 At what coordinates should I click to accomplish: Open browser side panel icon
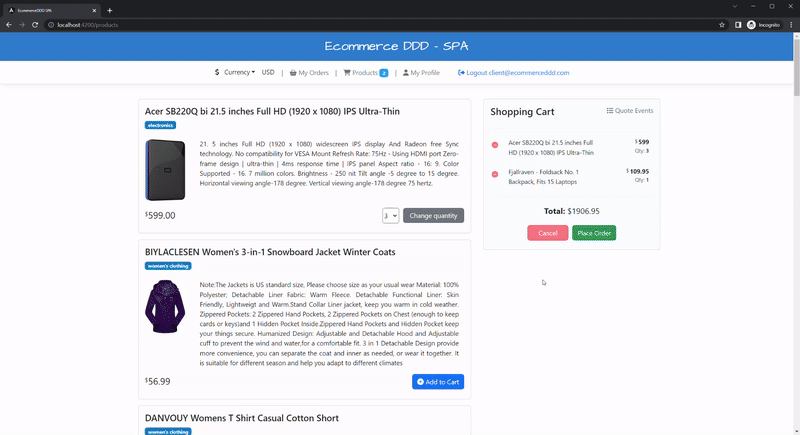(738, 24)
